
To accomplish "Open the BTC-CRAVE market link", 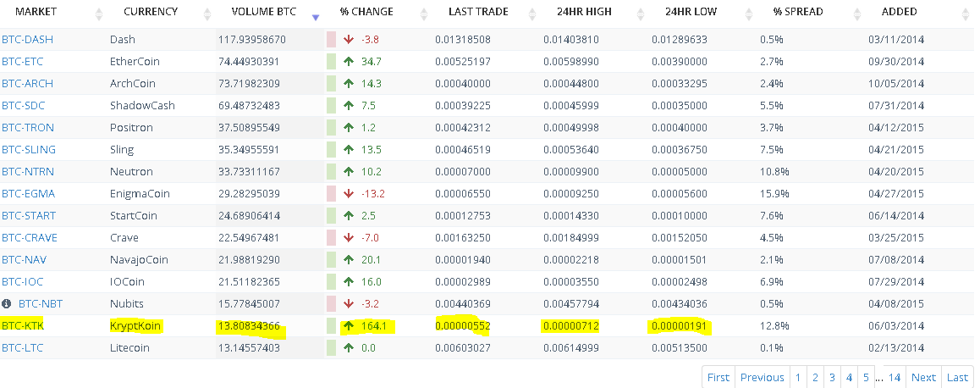I will (30, 238).
